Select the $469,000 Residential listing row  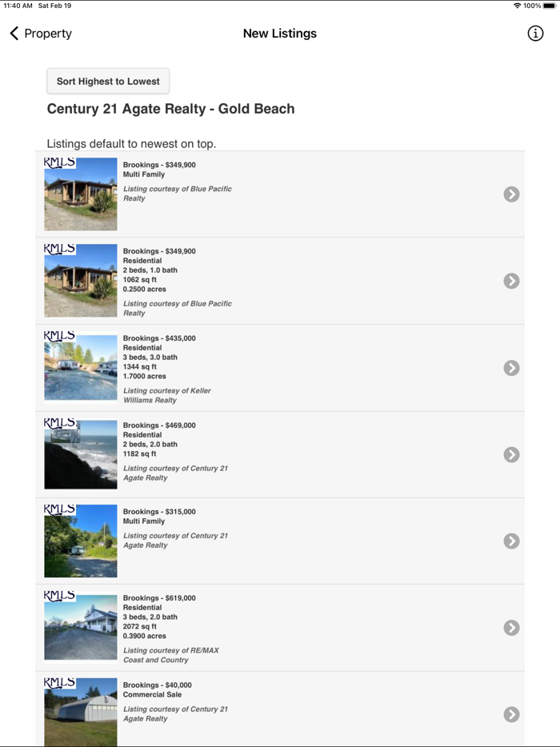280,453
